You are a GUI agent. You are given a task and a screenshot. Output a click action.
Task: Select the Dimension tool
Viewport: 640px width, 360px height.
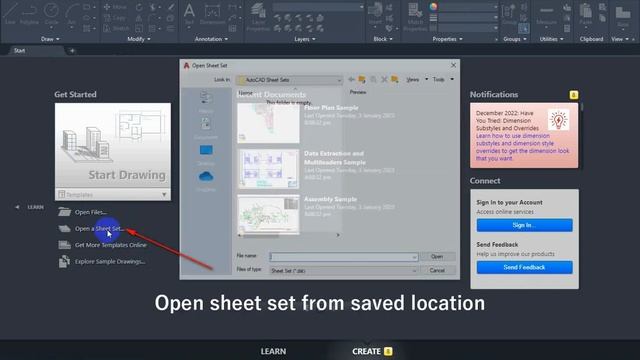coord(212,15)
